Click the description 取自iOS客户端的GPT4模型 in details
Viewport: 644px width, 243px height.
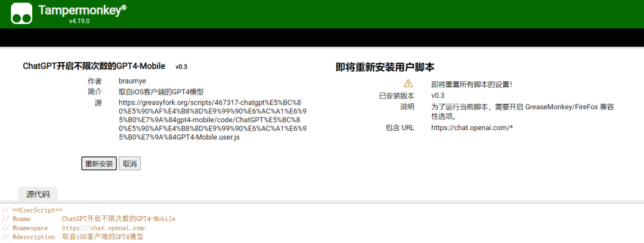[x=161, y=92]
